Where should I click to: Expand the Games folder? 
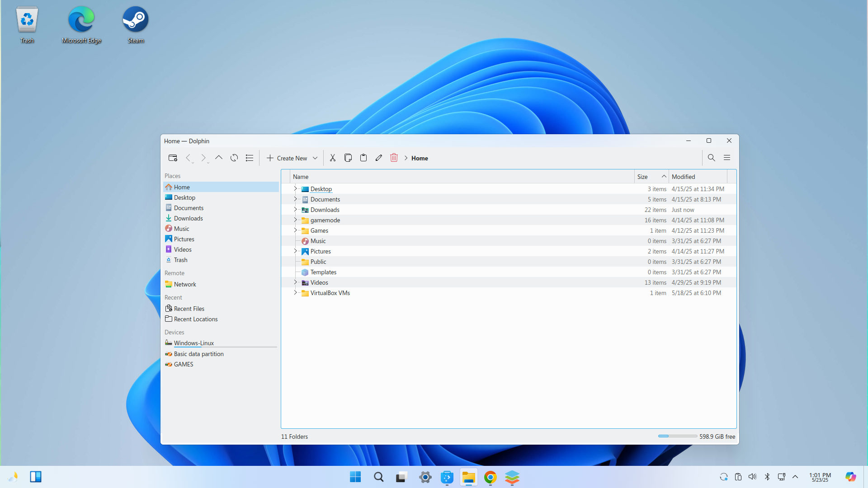click(x=296, y=230)
